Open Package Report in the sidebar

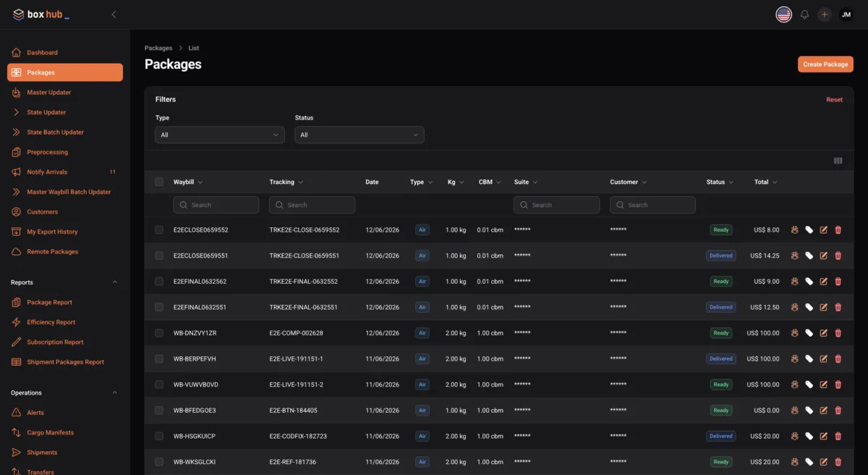[x=65, y=302]
